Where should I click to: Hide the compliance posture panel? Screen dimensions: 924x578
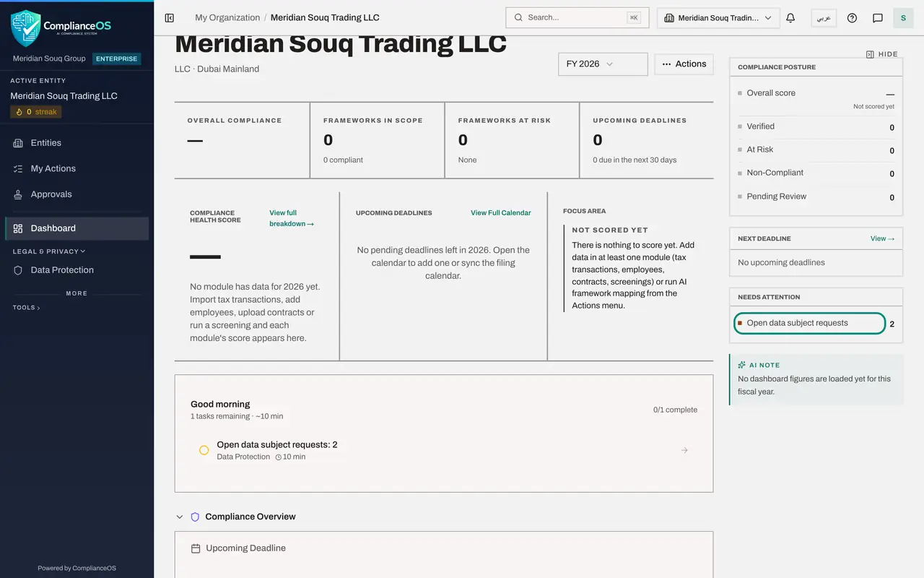coord(882,54)
